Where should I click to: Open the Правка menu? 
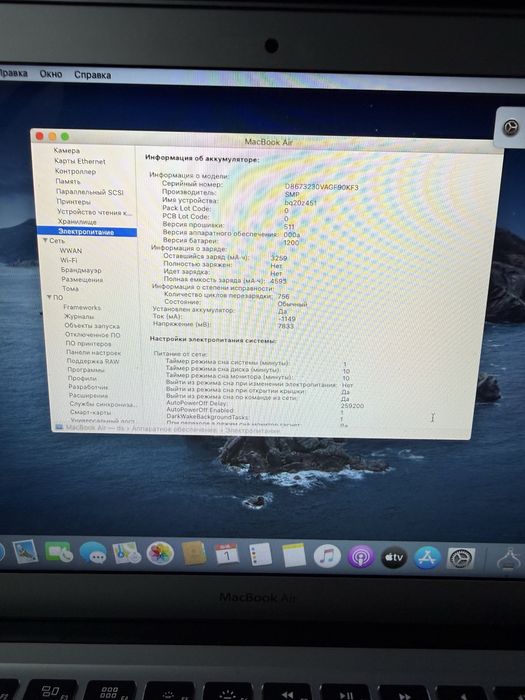13,73
